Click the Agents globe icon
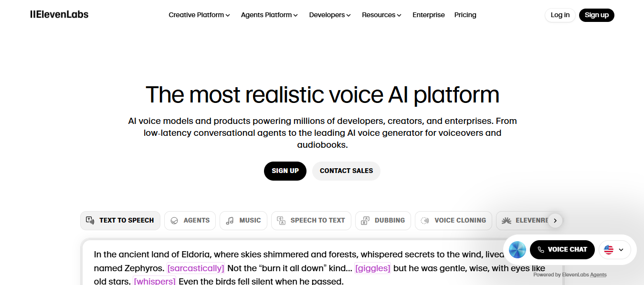This screenshot has width=644, height=285. point(173,220)
